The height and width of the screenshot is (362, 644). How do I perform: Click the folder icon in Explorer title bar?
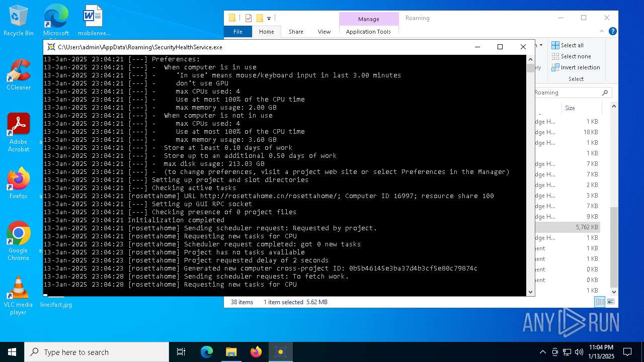click(232, 18)
